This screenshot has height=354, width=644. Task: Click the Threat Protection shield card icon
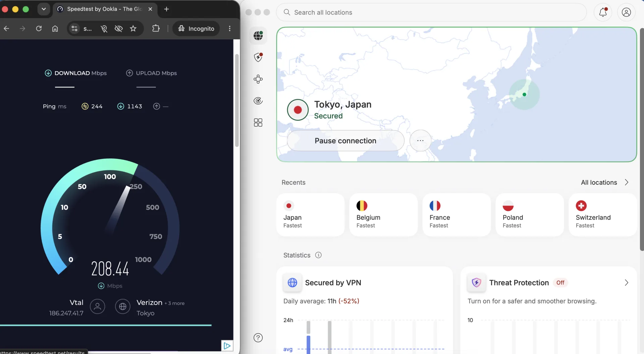[x=476, y=282]
